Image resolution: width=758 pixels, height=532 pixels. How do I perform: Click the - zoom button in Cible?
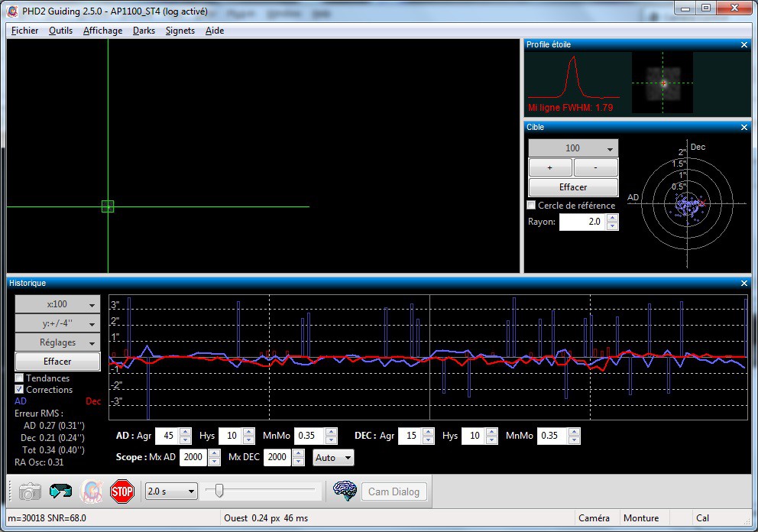point(595,167)
